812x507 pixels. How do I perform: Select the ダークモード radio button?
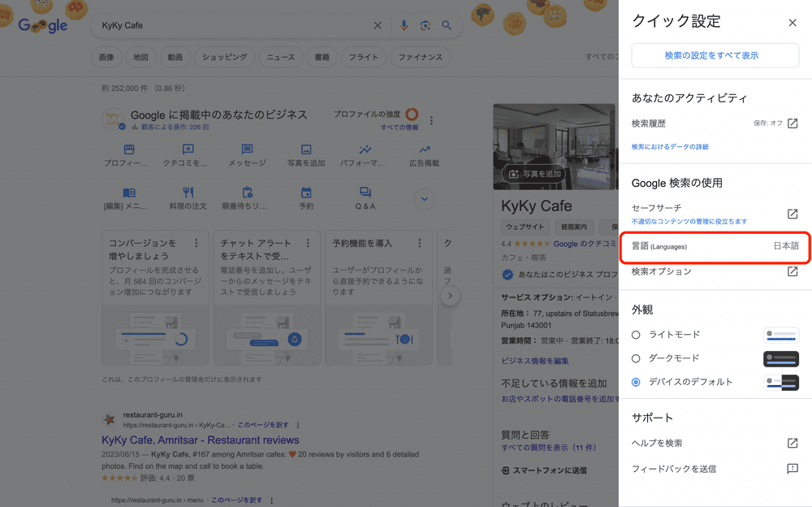[636, 358]
